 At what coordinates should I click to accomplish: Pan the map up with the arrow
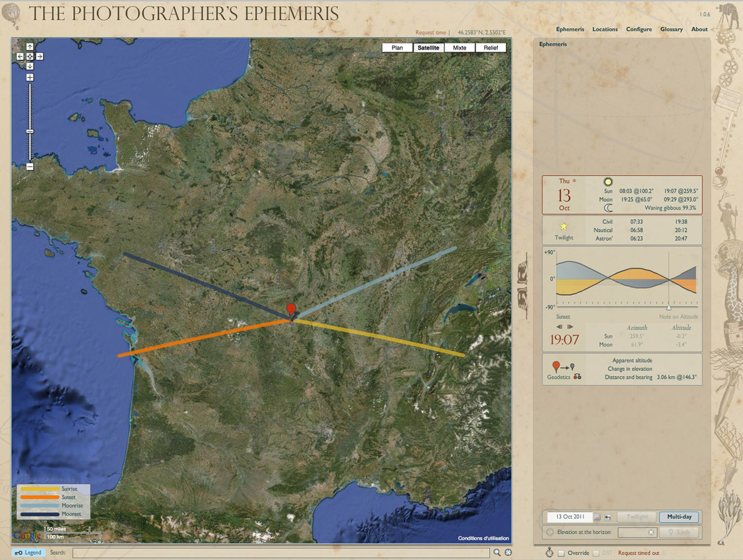[30, 47]
